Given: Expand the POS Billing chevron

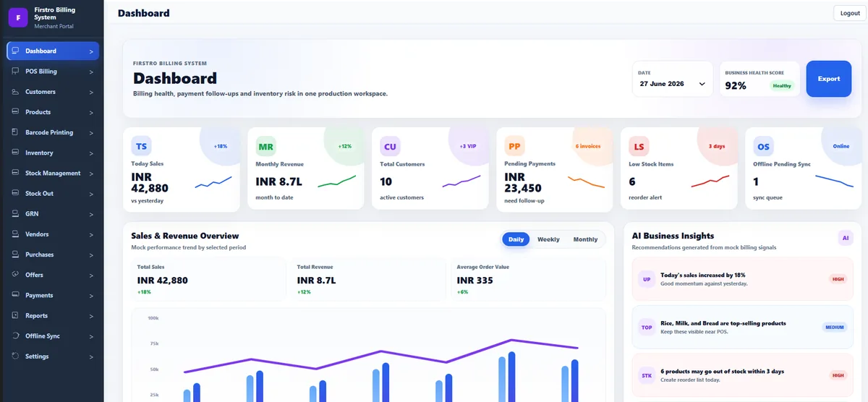Looking at the screenshot, I should 91,72.
